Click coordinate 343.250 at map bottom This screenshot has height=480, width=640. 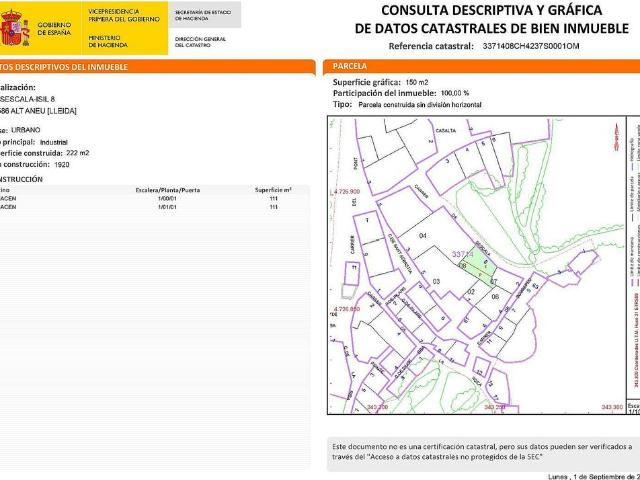[x=495, y=407]
